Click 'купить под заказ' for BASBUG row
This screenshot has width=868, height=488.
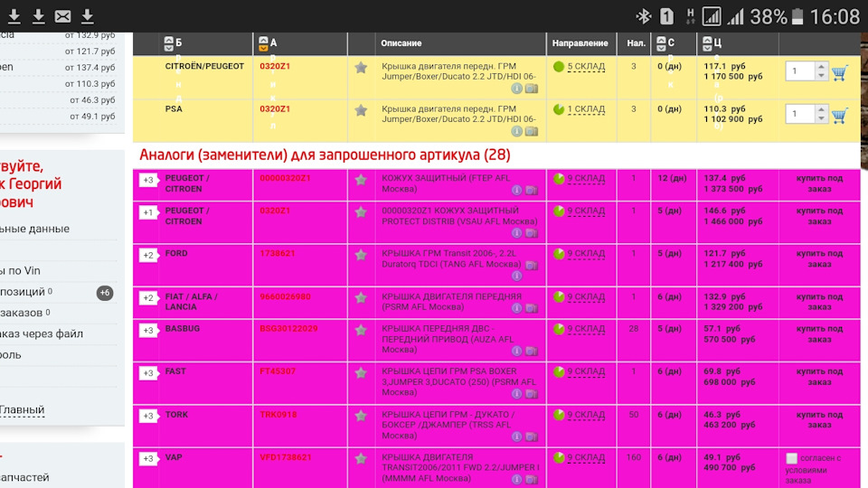pyautogui.click(x=819, y=333)
